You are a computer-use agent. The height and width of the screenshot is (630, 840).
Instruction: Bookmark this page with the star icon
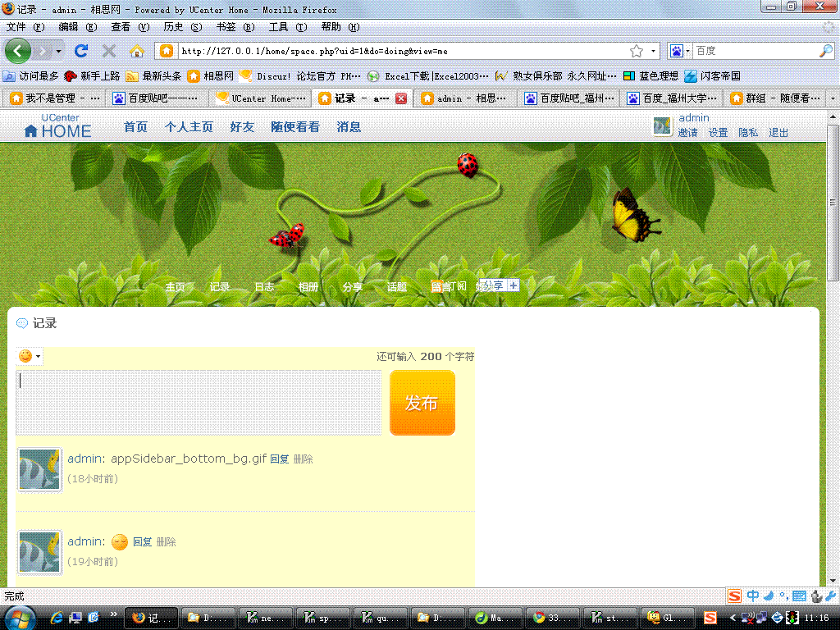pyautogui.click(x=637, y=51)
